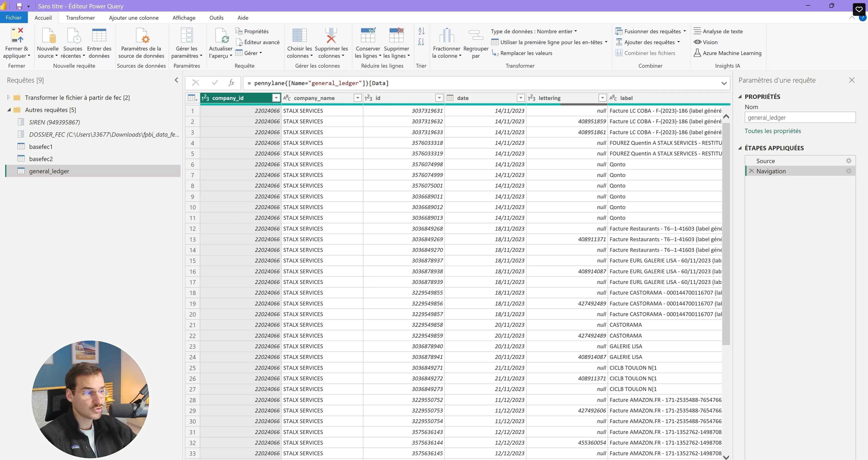Open the Entrer des données table icon
The image size is (868, 460).
tap(99, 35)
